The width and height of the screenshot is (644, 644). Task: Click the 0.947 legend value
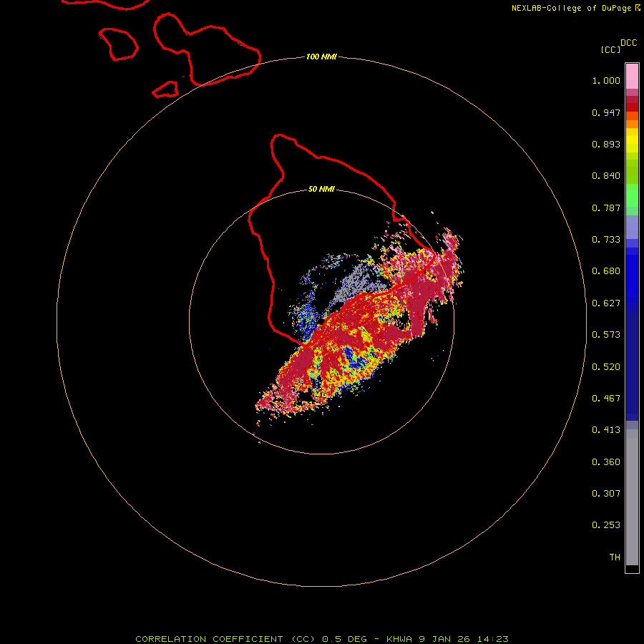[606, 112]
